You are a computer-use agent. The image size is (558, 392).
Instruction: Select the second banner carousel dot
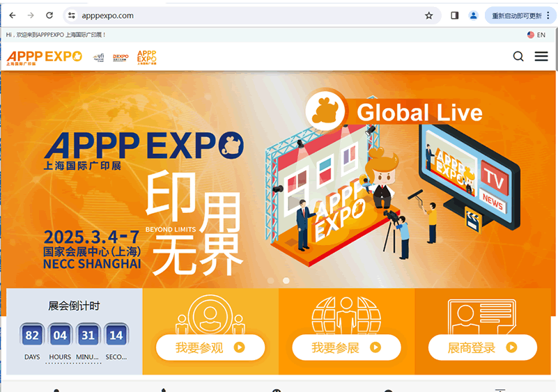tap(286, 281)
